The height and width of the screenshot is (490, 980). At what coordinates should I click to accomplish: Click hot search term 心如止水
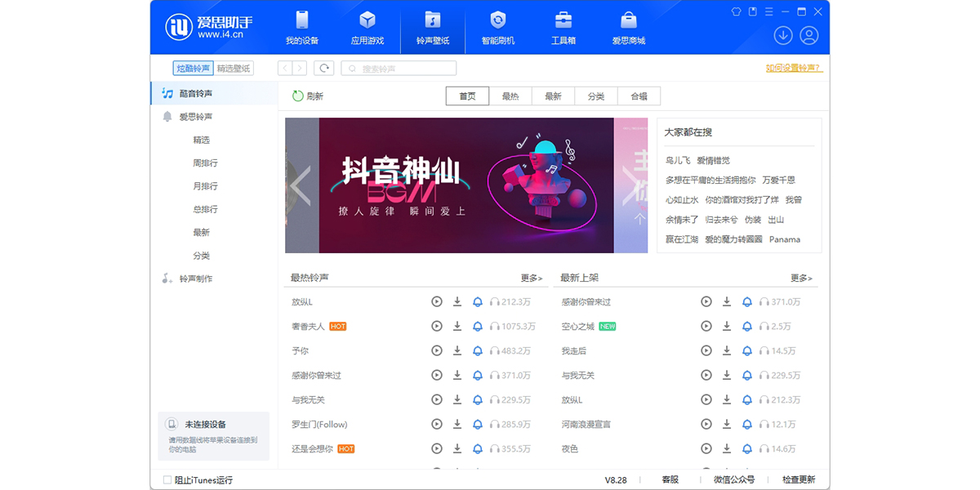point(682,200)
